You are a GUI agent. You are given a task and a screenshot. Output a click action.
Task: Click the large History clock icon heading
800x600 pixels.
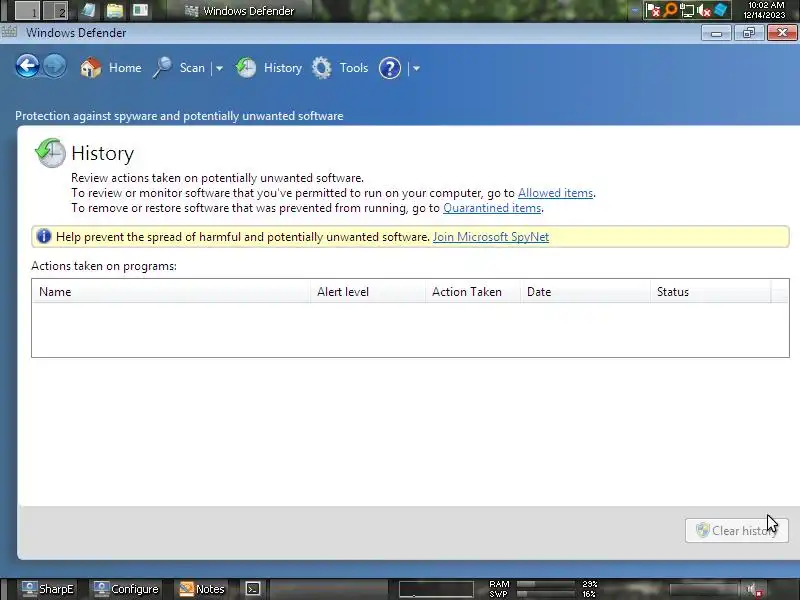coord(50,153)
